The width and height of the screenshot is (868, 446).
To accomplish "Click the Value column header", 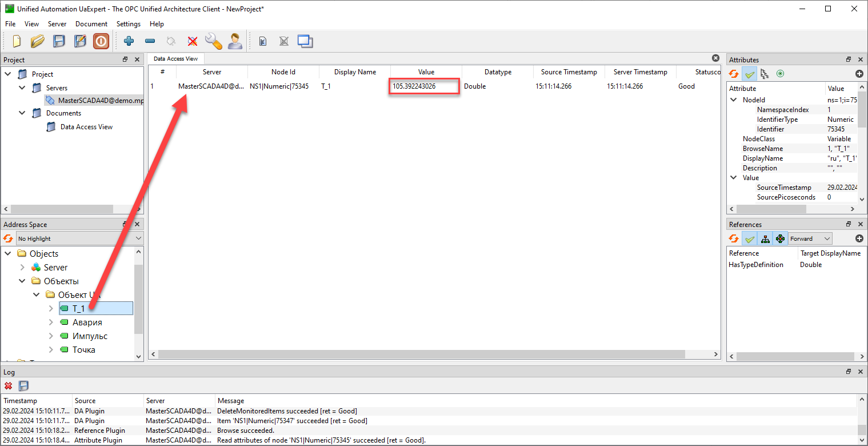I will pyautogui.click(x=426, y=72).
